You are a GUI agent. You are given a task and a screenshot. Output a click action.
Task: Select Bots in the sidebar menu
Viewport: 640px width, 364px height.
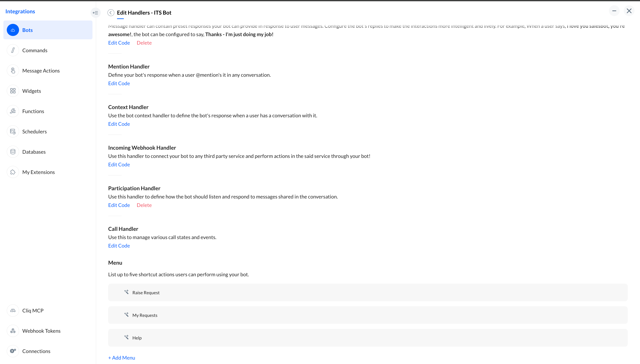(x=48, y=30)
